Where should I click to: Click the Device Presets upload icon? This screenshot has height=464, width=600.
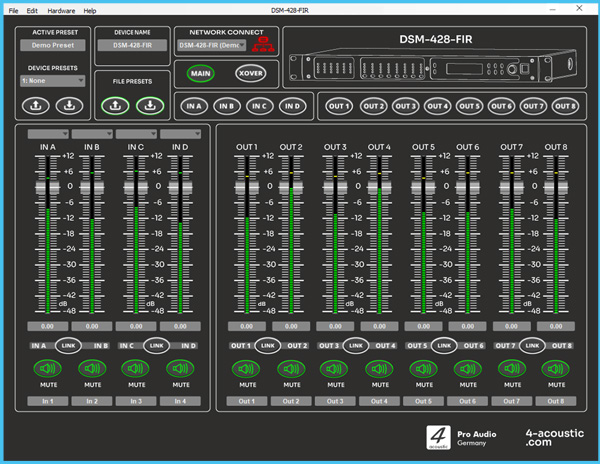pos(37,104)
